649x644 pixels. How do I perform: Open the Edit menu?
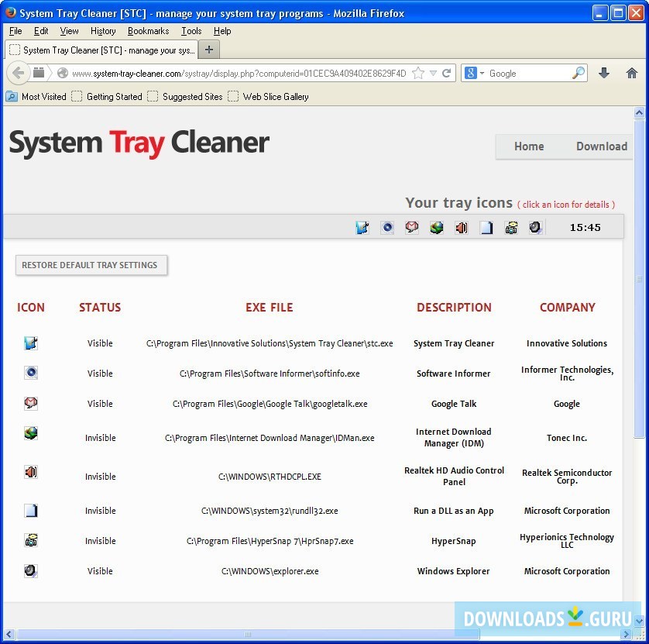click(41, 31)
